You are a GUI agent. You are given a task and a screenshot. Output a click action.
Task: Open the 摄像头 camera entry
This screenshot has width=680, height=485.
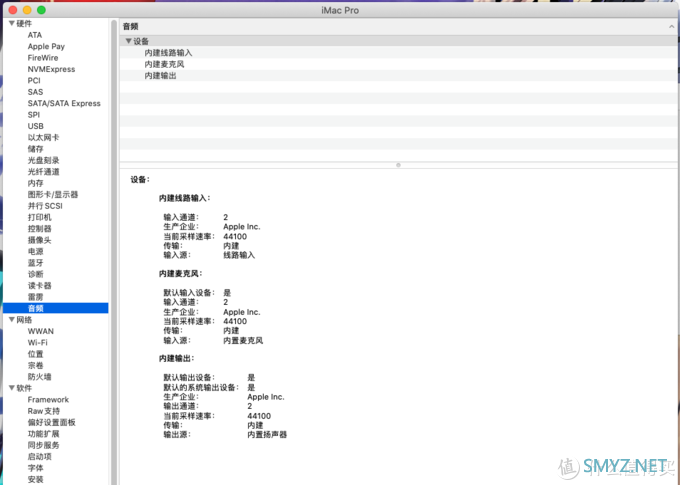click(39, 240)
